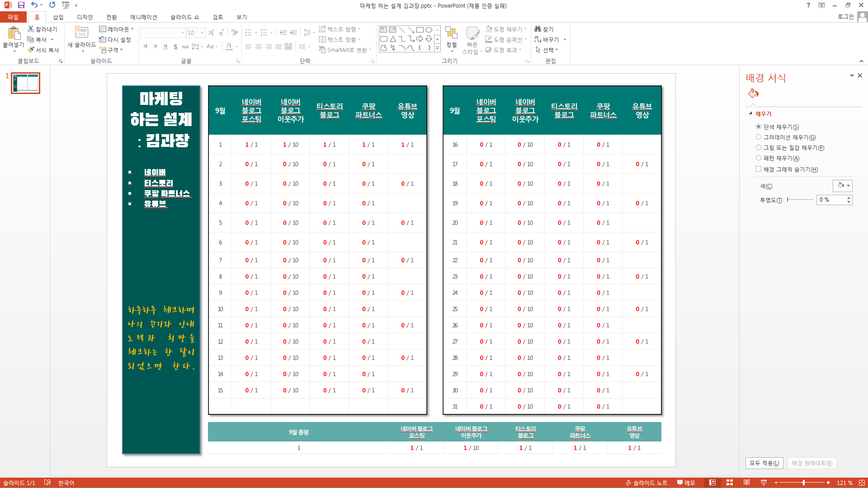Select Pattern fill (패턴 채우기) option

click(x=759, y=158)
